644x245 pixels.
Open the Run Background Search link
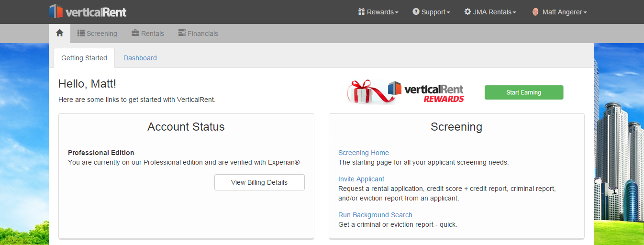click(x=375, y=215)
